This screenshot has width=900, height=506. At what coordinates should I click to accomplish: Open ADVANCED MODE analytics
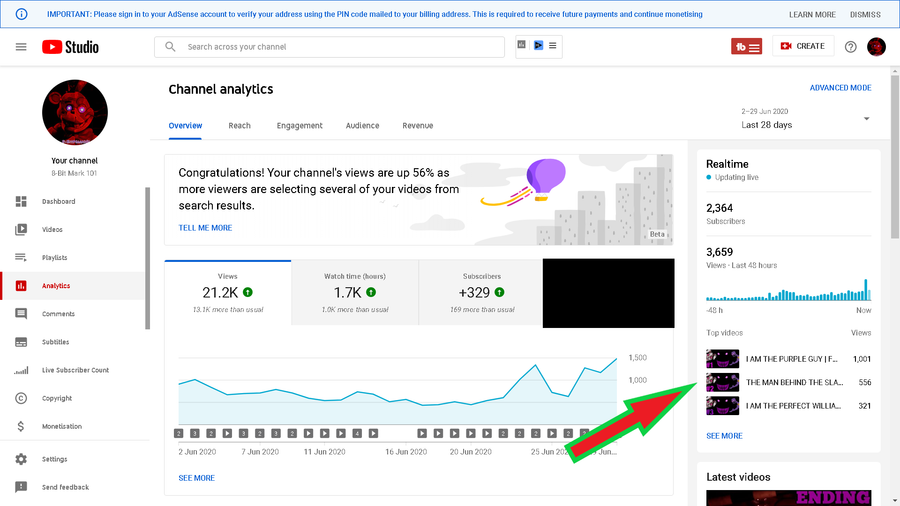pos(840,88)
